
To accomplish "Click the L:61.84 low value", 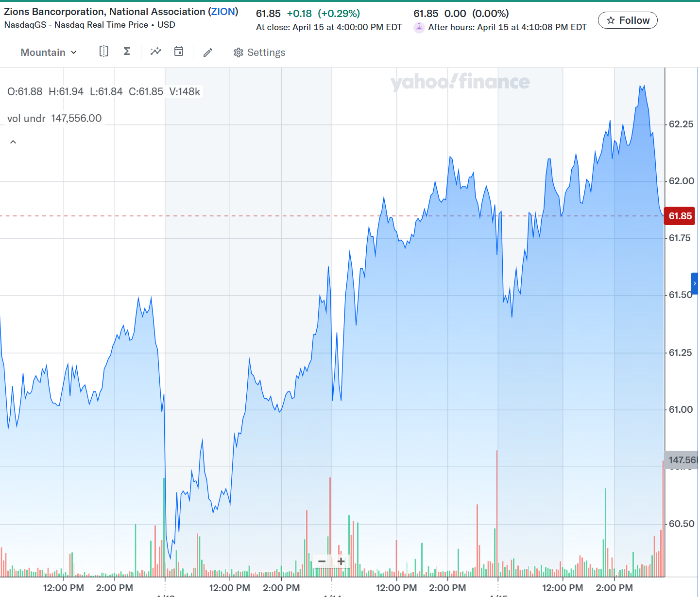I will (106, 91).
